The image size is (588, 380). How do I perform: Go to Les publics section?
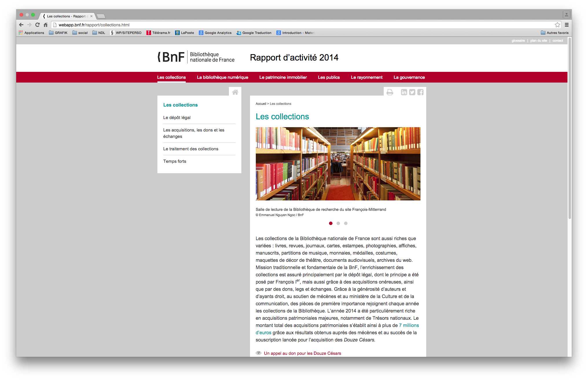pyautogui.click(x=329, y=77)
